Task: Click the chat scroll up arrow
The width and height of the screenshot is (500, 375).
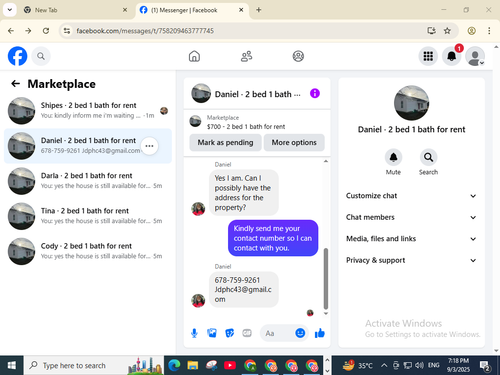Action: point(326,161)
